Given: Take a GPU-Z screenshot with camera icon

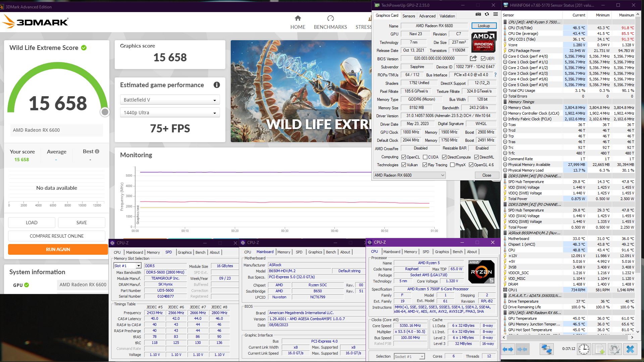Looking at the screenshot, I should pyautogui.click(x=478, y=14).
